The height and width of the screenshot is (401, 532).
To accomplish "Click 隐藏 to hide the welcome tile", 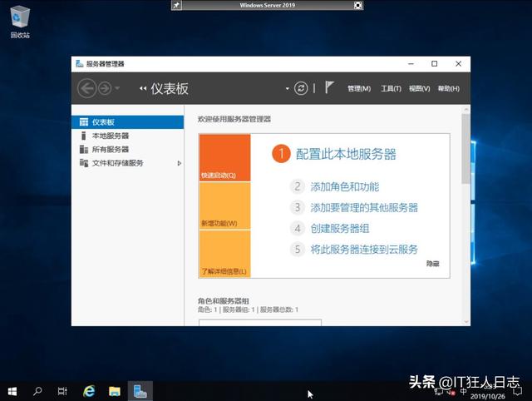I will (432, 264).
